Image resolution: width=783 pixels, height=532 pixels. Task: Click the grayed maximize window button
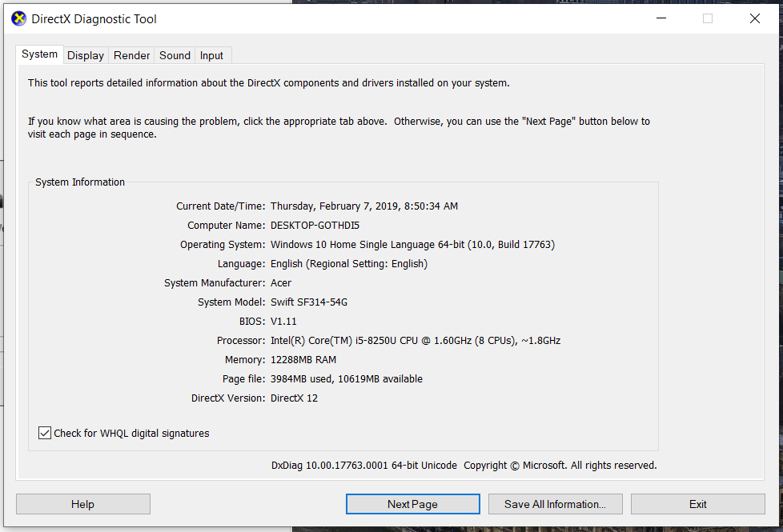point(708,18)
